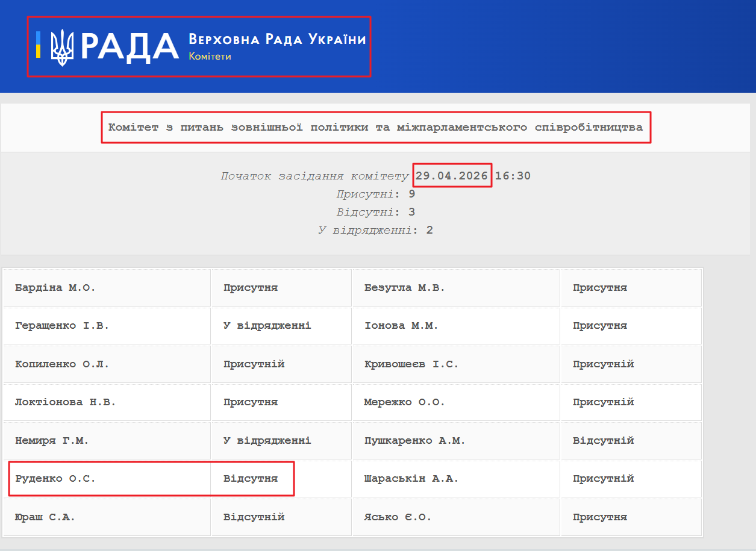Select the name Іонова М.М.

pos(401,326)
